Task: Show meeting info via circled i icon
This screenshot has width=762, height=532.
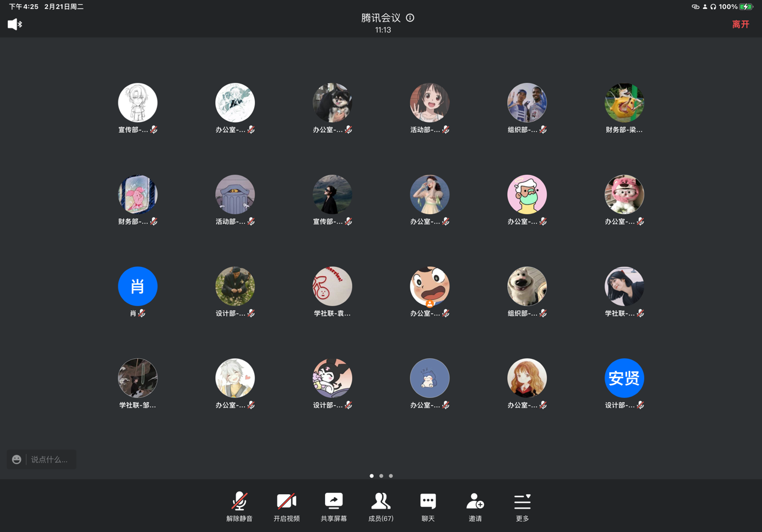Action: click(410, 18)
